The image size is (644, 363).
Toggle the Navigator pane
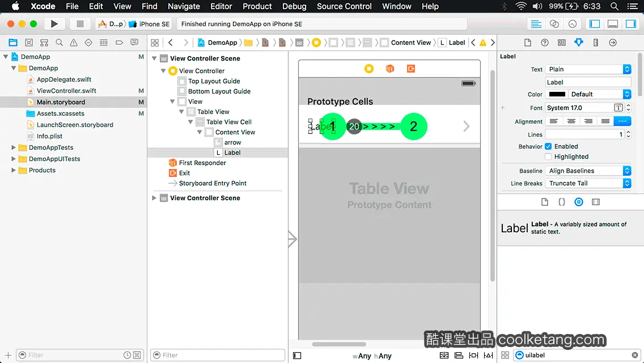(x=594, y=24)
